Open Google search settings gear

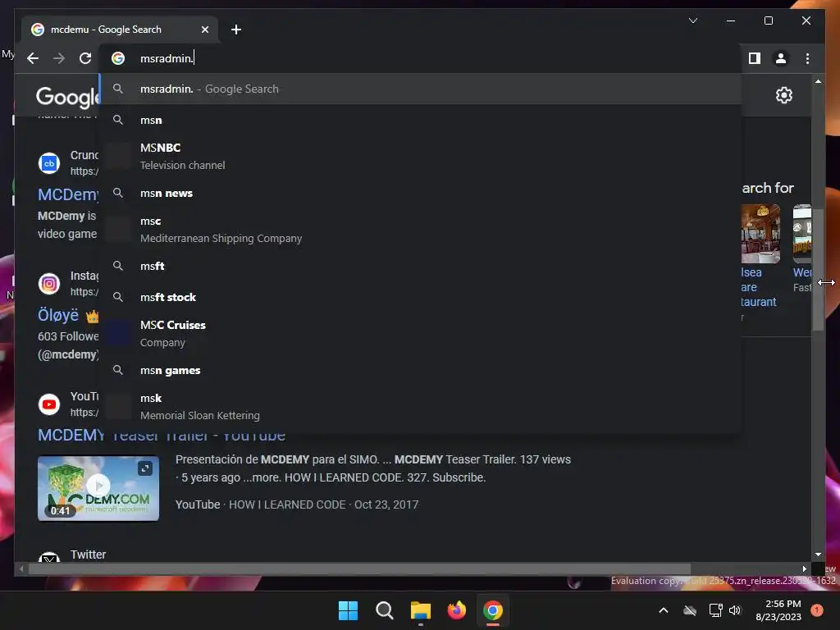click(783, 95)
